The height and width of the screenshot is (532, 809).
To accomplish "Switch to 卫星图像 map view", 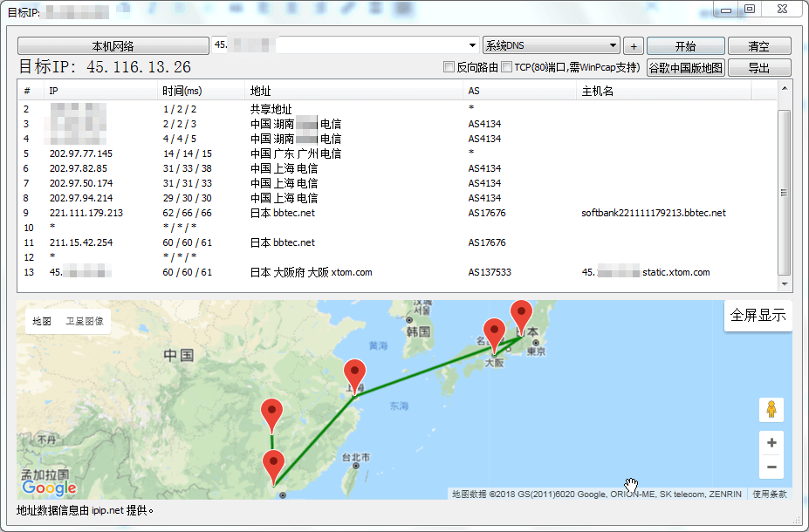I will coord(85,321).
